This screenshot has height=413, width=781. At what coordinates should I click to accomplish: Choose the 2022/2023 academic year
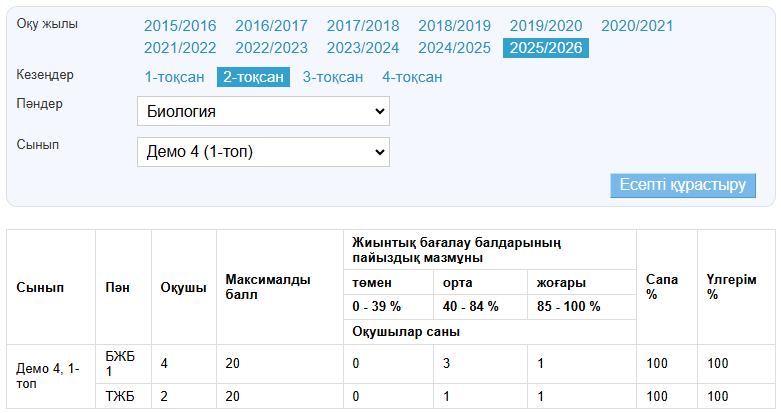coord(271,47)
